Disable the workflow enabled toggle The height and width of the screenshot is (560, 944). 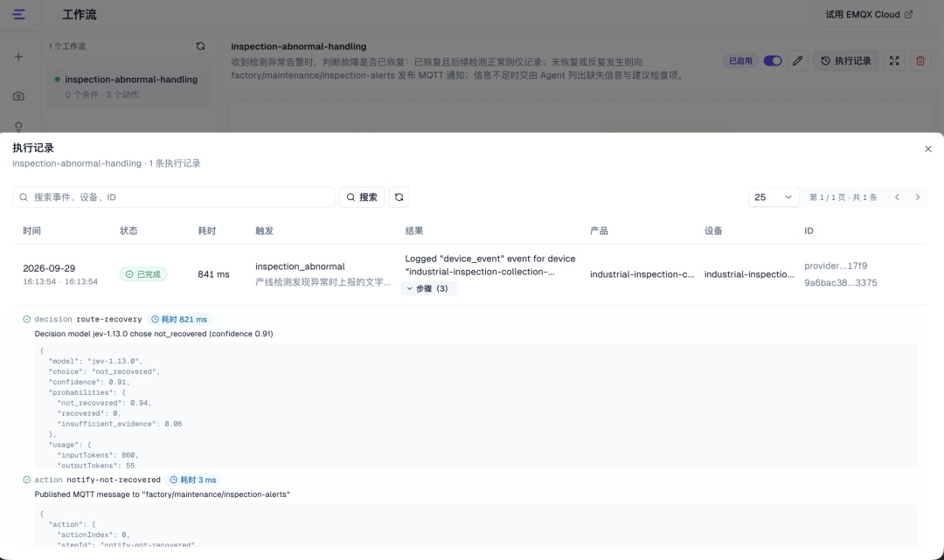[x=773, y=61]
